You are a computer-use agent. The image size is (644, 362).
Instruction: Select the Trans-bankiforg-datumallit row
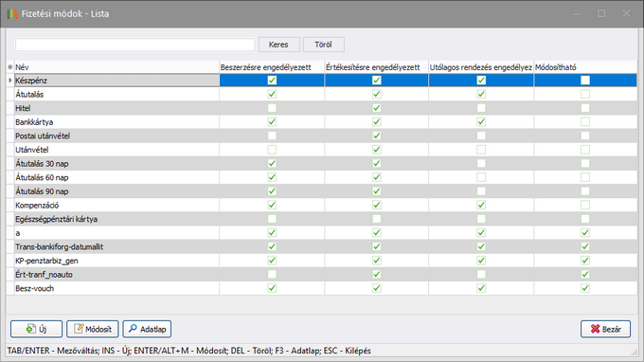(x=322, y=246)
